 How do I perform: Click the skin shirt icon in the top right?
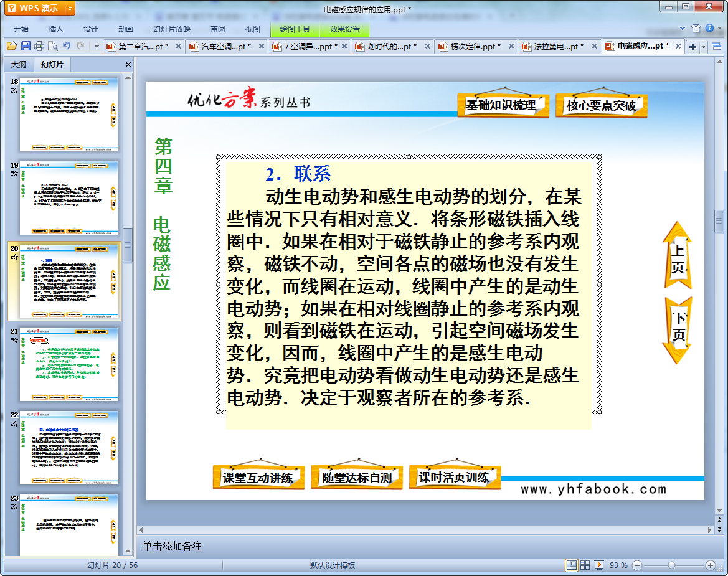(x=696, y=28)
